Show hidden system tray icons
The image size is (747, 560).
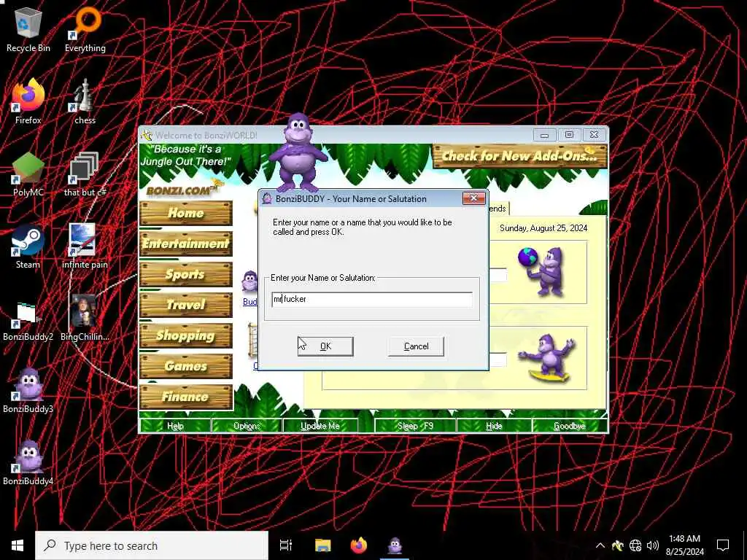(600, 545)
